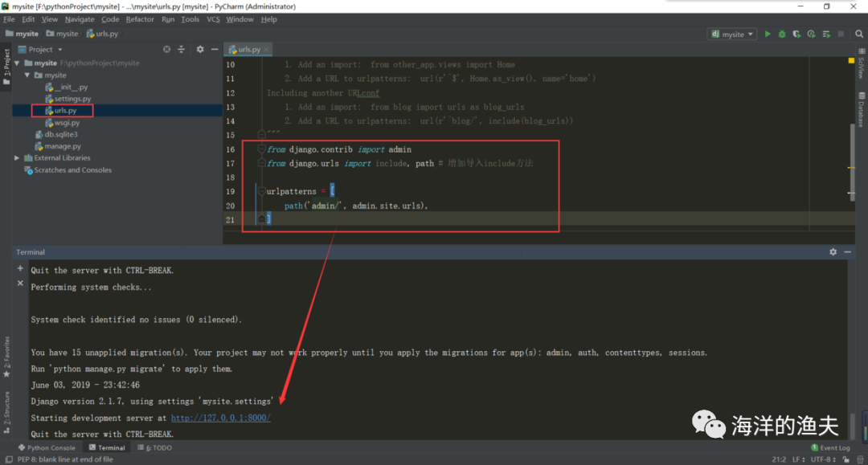Click the mysite root breadcrumb
Screen dimensions: 868x465
pyautogui.click(x=22, y=34)
